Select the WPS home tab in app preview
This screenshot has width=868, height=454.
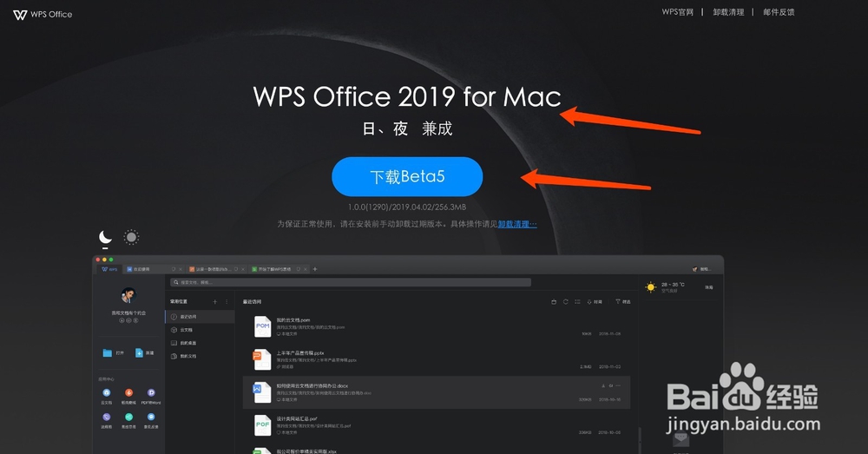(109, 269)
